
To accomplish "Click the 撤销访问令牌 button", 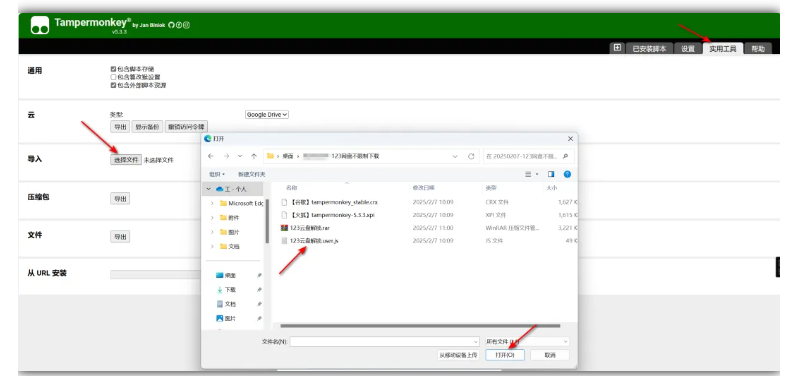I will click(x=186, y=127).
